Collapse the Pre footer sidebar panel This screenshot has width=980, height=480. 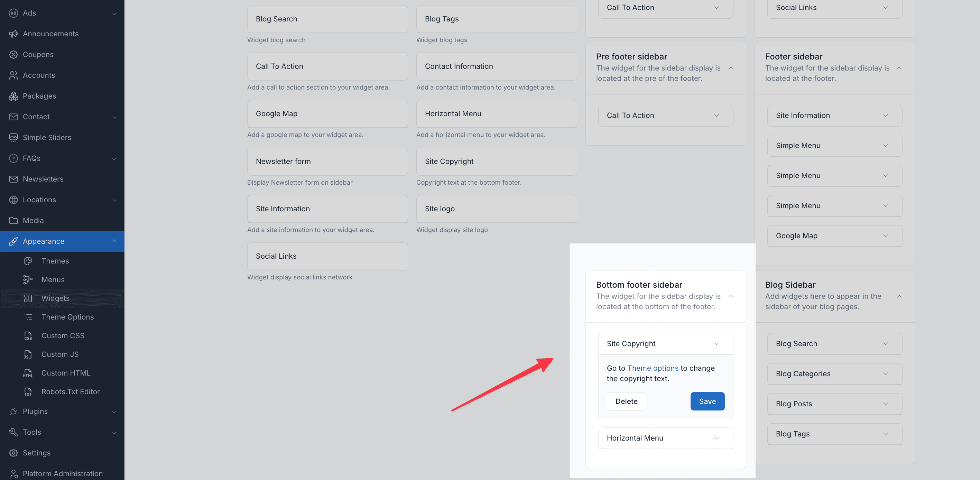point(731,68)
